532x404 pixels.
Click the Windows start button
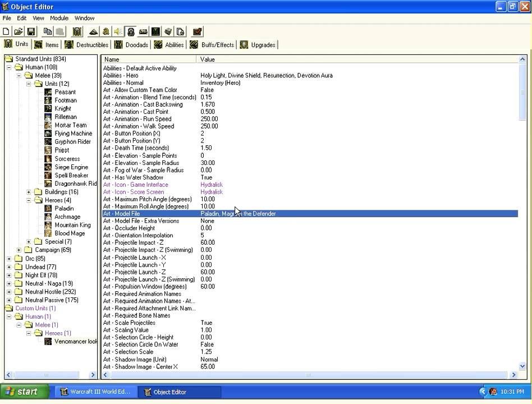pos(21,392)
